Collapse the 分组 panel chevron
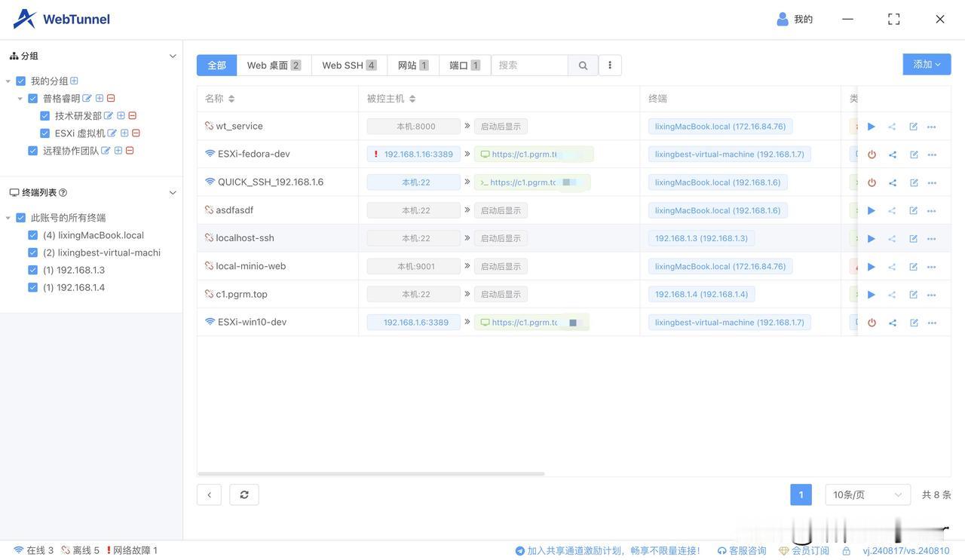Screen dimensions: 965x560 coord(173,57)
